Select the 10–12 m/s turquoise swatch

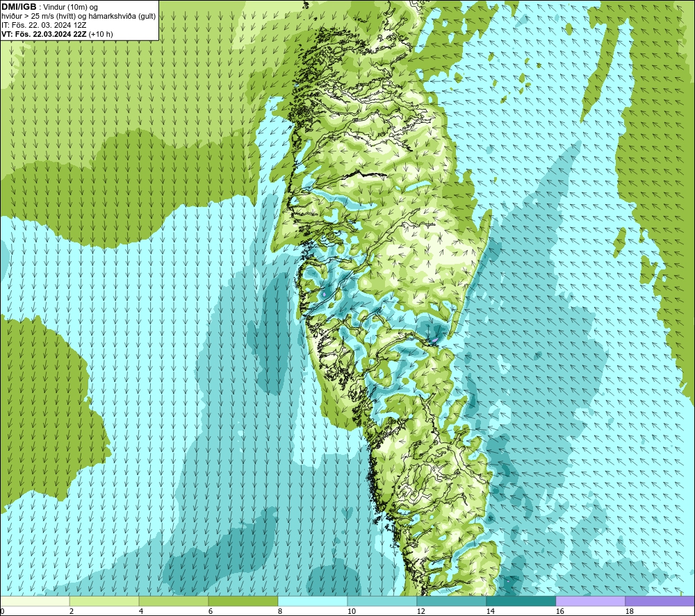(x=382, y=601)
